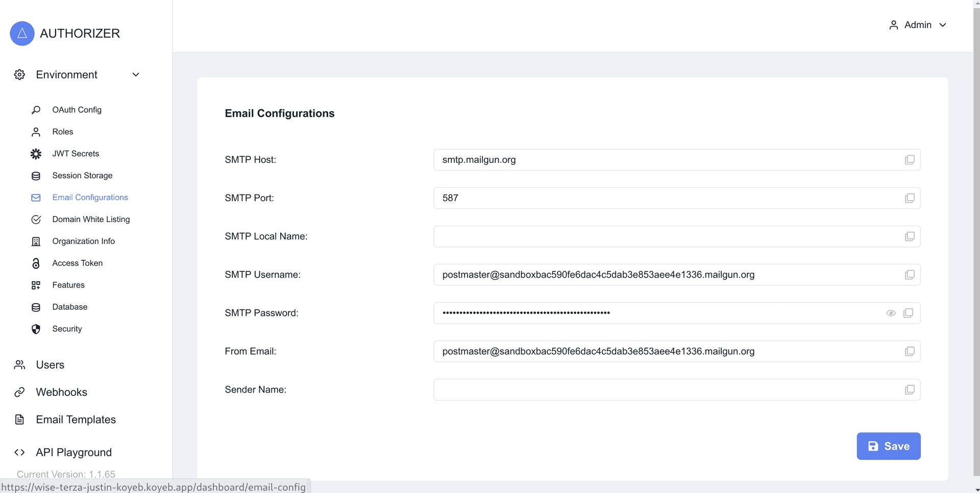The height and width of the screenshot is (493, 980).
Task: Open Domain White Listing settings
Action: coord(91,219)
